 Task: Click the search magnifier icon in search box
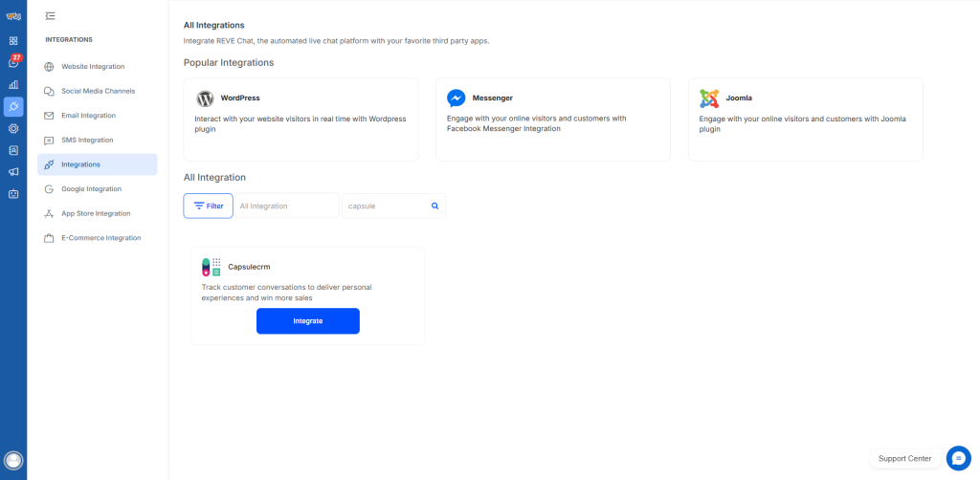tap(434, 206)
